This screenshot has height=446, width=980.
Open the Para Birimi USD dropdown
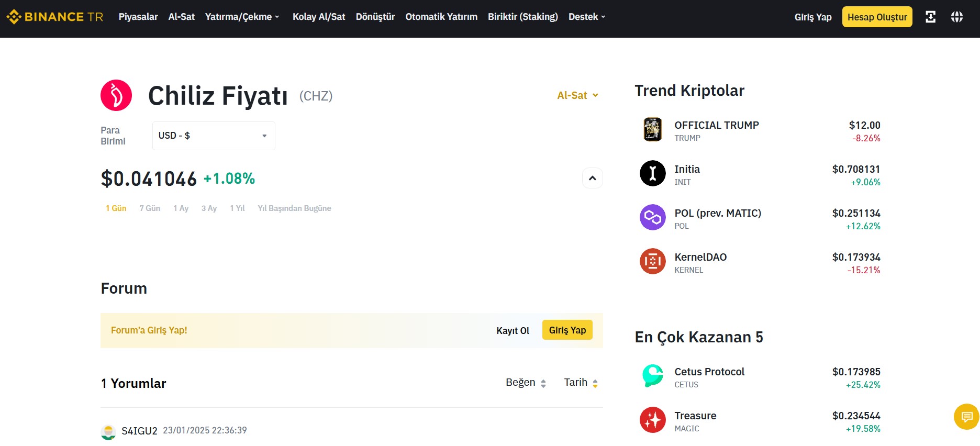pos(214,136)
